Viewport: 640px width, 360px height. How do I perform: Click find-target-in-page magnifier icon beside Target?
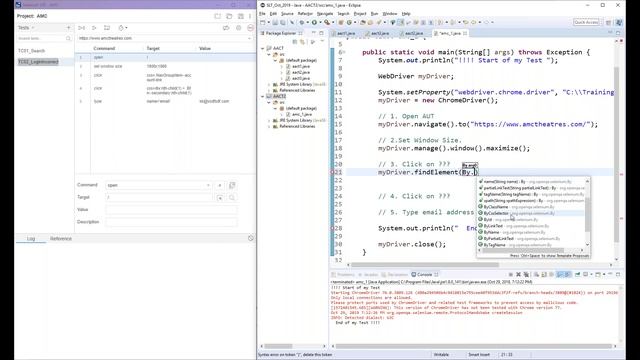point(232,198)
